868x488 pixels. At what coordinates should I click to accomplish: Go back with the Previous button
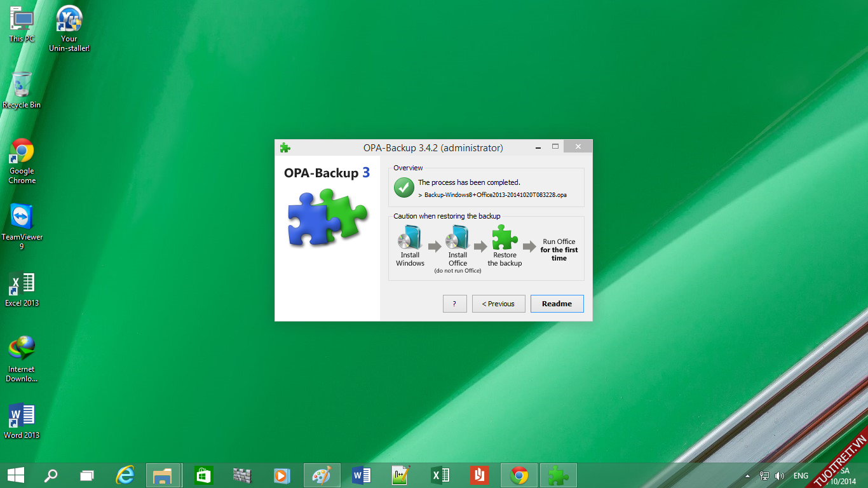point(498,304)
